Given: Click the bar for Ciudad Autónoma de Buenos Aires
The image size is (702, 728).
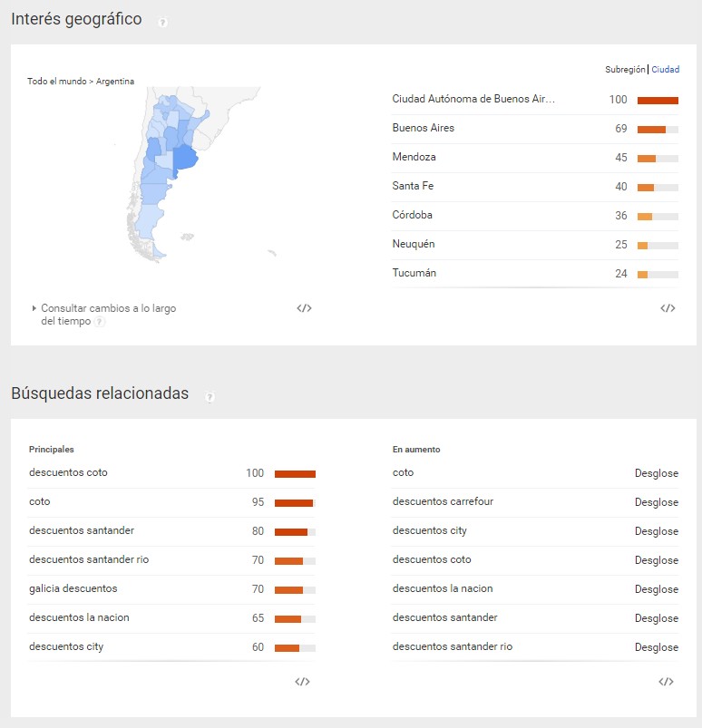Looking at the screenshot, I should pyautogui.click(x=658, y=100).
